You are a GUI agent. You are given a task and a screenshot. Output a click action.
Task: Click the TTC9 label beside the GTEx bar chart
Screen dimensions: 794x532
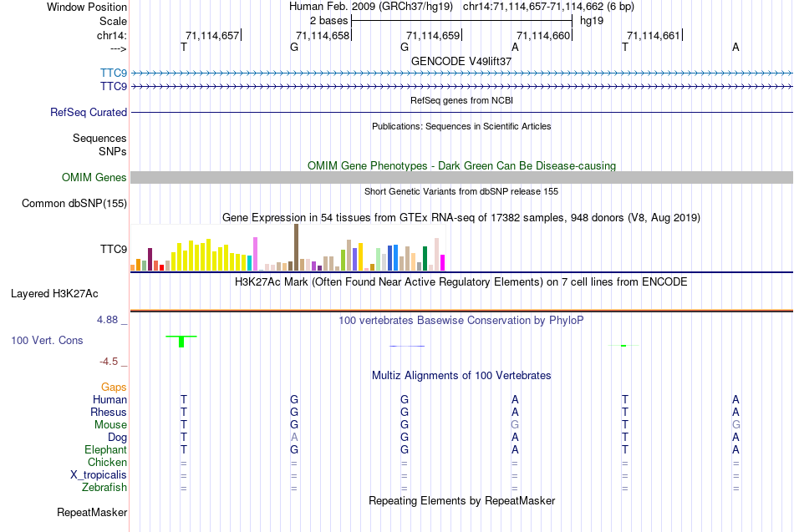coord(114,249)
